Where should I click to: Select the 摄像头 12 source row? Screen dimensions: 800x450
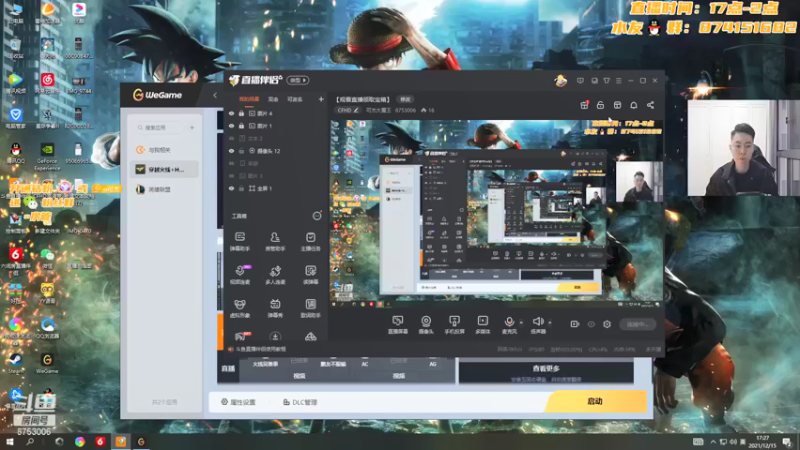[x=276, y=151]
